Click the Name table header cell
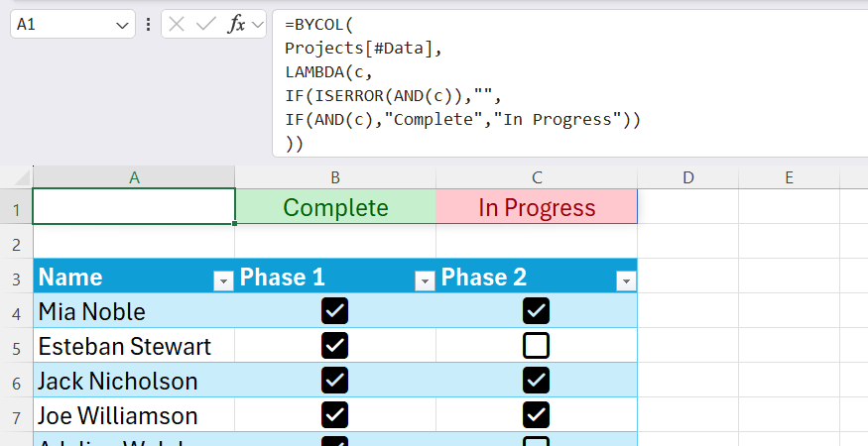 pyautogui.click(x=134, y=276)
